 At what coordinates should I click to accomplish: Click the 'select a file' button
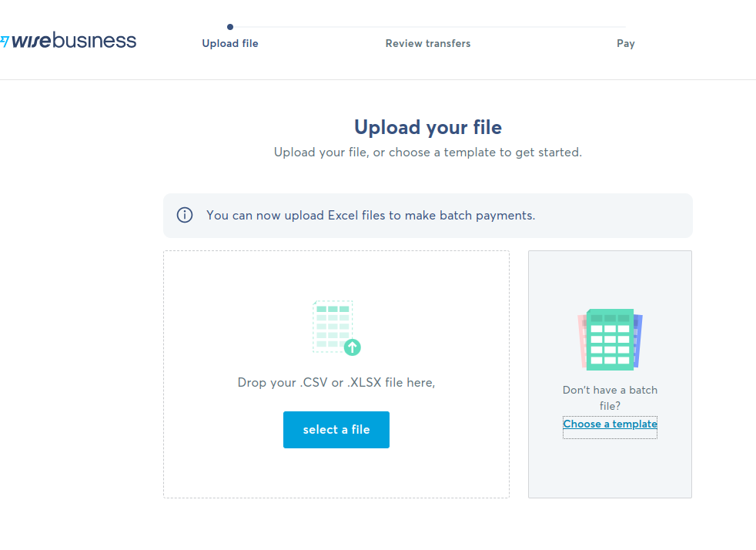pos(336,430)
